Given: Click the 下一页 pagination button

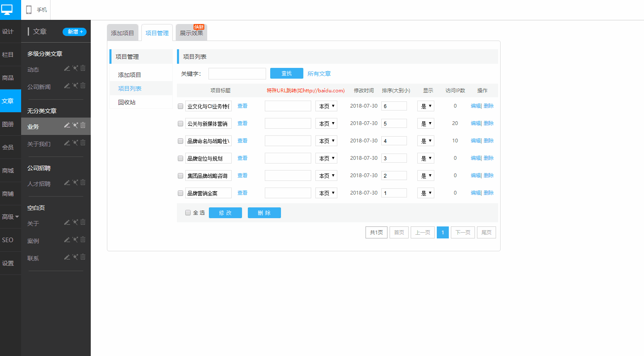Looking at the screenshot, I should tap(463, 232).
